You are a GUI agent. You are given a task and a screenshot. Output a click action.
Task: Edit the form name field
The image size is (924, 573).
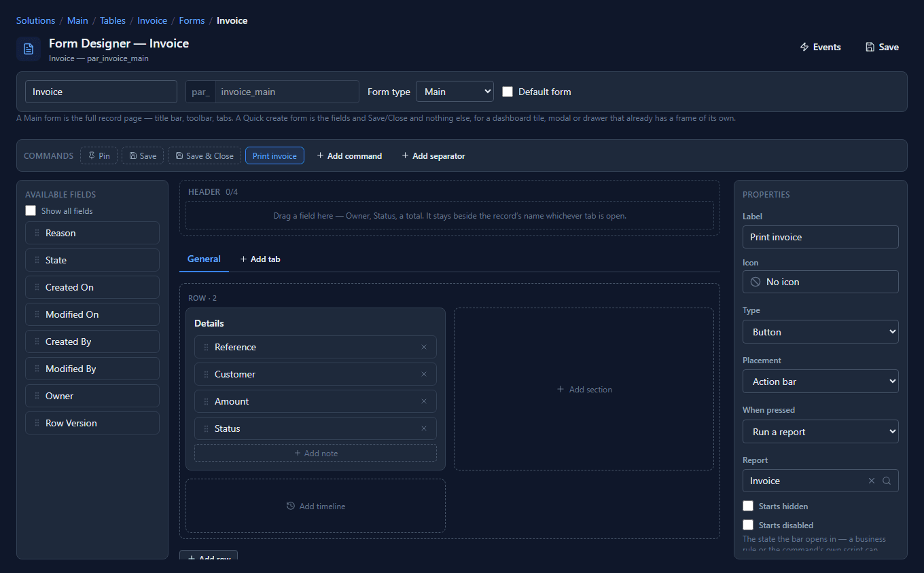[101, 92]
